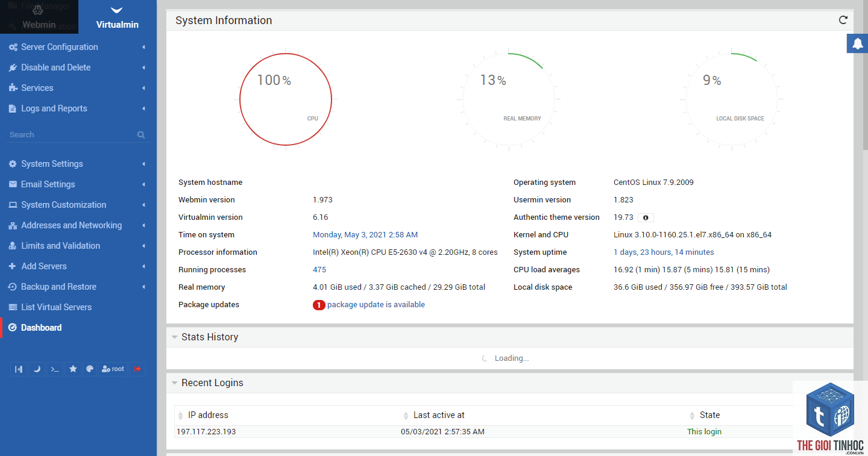The width and height of the screenshot is (868, 456).
Task: Open the root user account button
Action: point(113,369)
